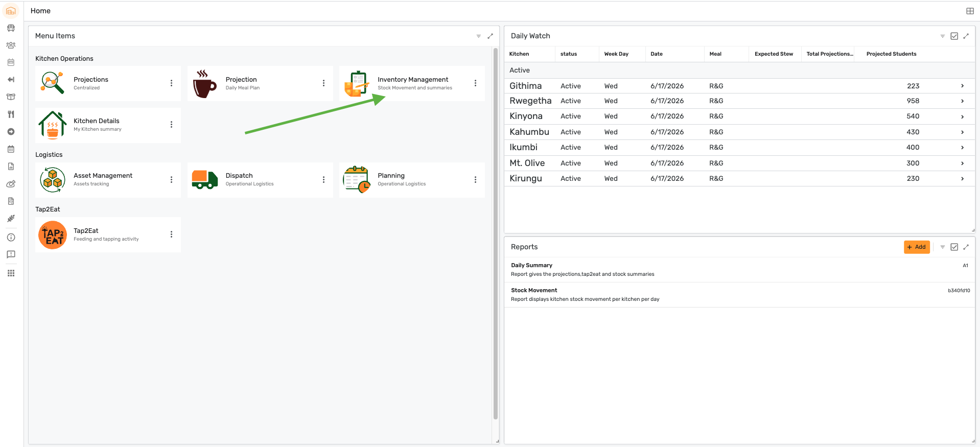Open the home warehouse sidebar icon

coord(11,11)
